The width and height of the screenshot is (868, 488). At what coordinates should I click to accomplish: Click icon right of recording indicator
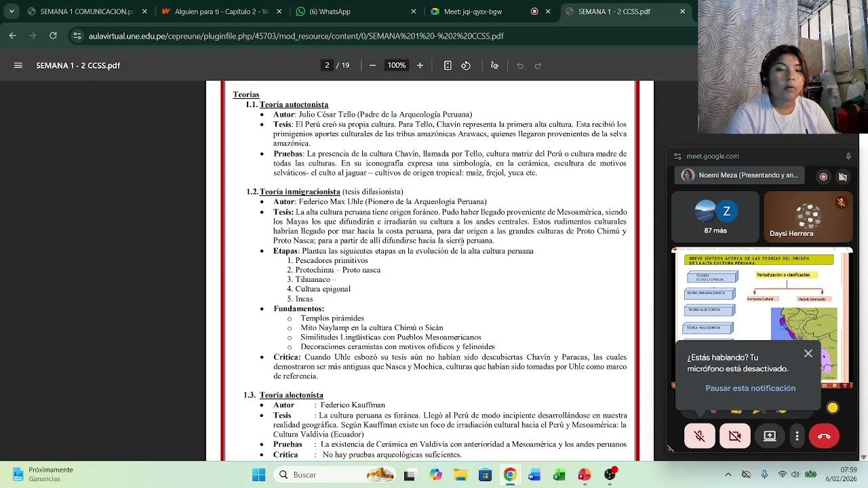(842, 176)
